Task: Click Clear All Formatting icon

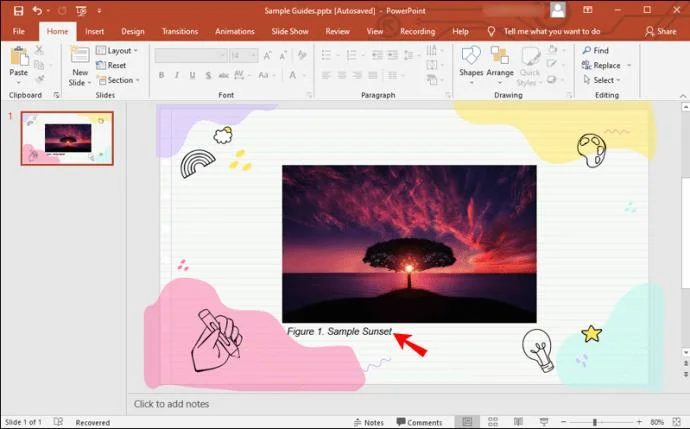Action: pos(302,55)
